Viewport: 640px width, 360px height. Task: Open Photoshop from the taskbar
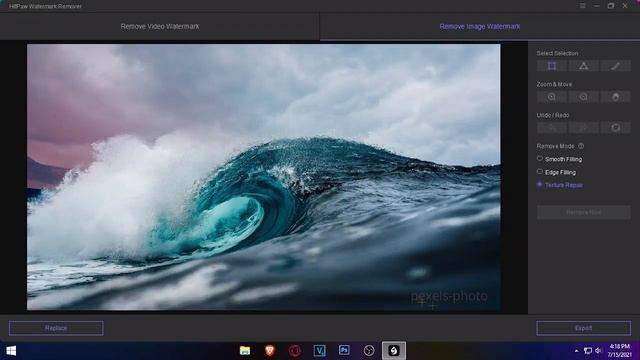click(344, 351)
